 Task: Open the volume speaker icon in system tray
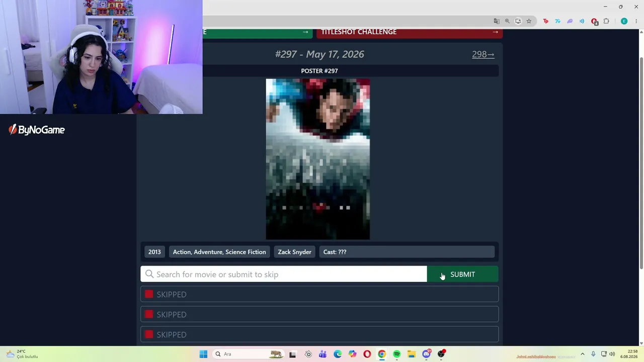point(612,354)
